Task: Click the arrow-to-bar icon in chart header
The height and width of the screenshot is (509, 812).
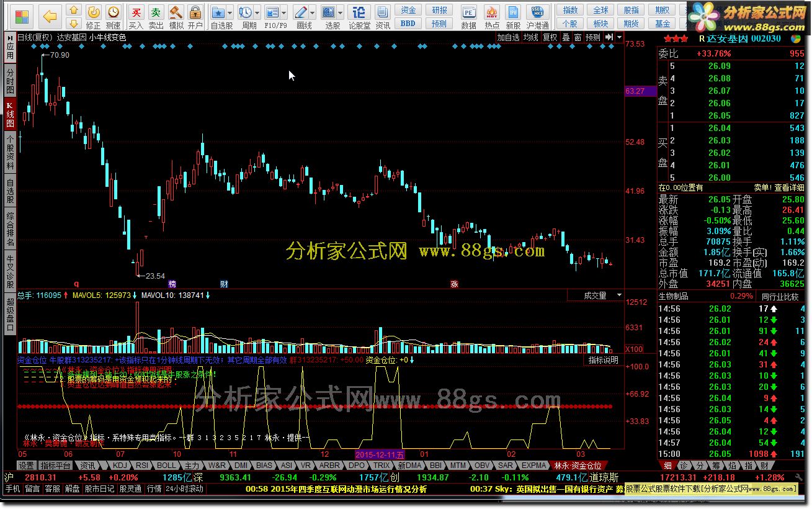Action: [610, 37]
